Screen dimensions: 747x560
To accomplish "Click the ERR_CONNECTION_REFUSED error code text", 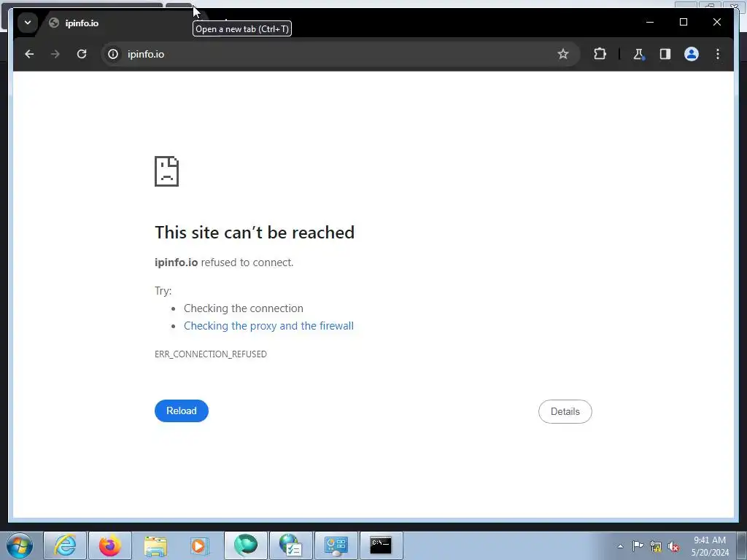I will [211, 354].
